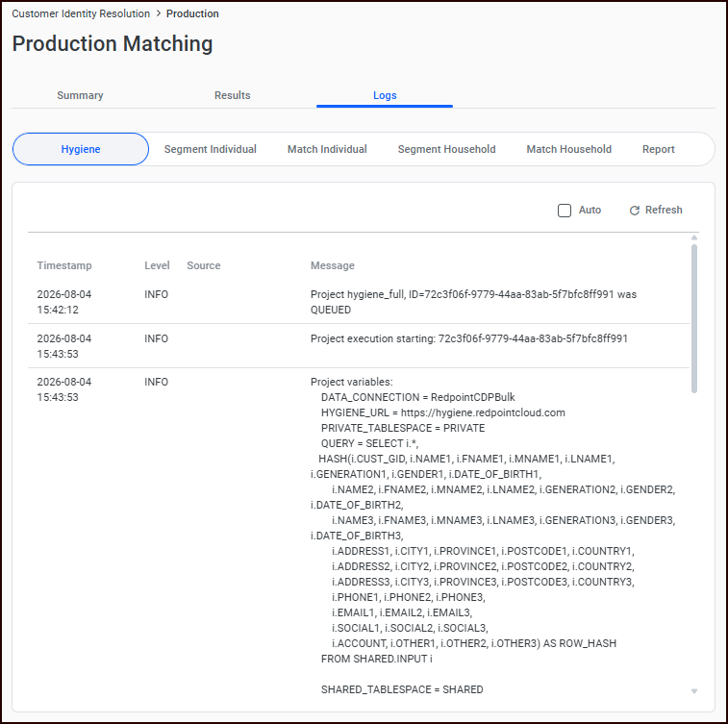Open the Report log stage
Screen dimensions: 728x724
[x=659, y=149]
